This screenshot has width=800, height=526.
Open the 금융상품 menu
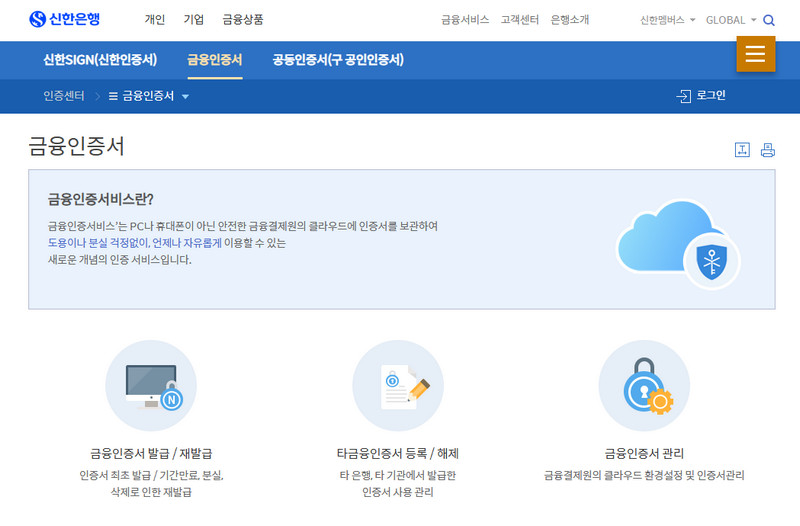click(x=243, y=19)
